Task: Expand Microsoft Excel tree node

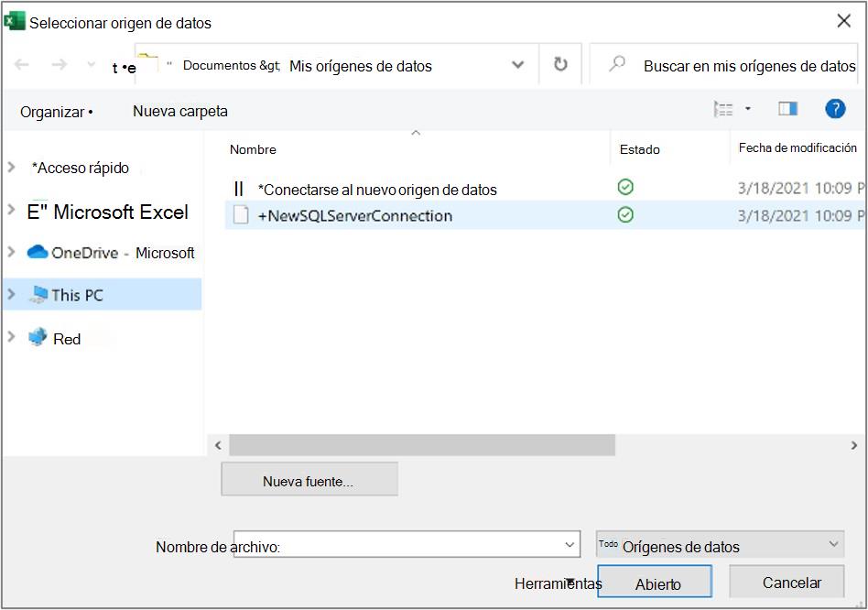Action: coord(11,209)
